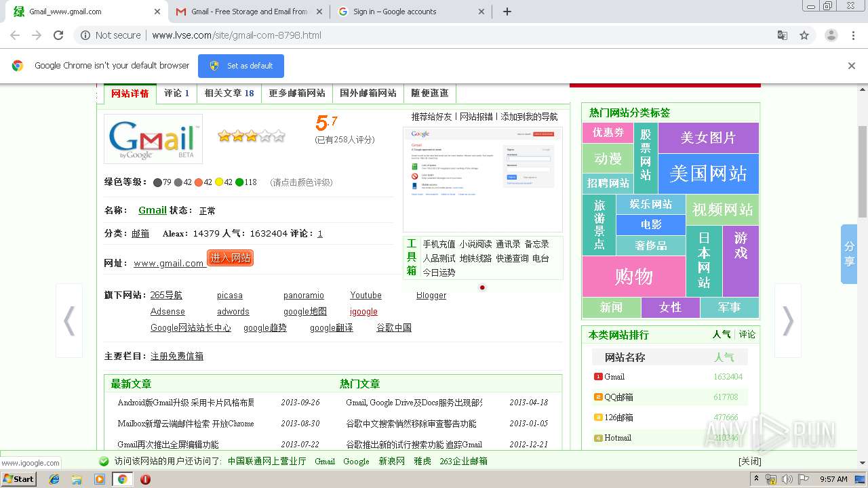The width and height of the screenshot is (868, 488).
Task: Click 添加到我的导航 link
Action: [x=529, y=117]
